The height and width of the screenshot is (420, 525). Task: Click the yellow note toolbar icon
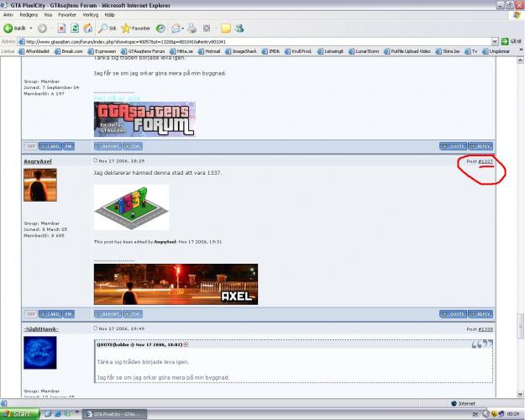click(x=225, y=29)
